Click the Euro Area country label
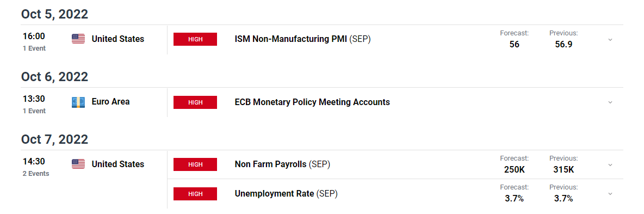 pyautogui.click(x=111, y=102)
